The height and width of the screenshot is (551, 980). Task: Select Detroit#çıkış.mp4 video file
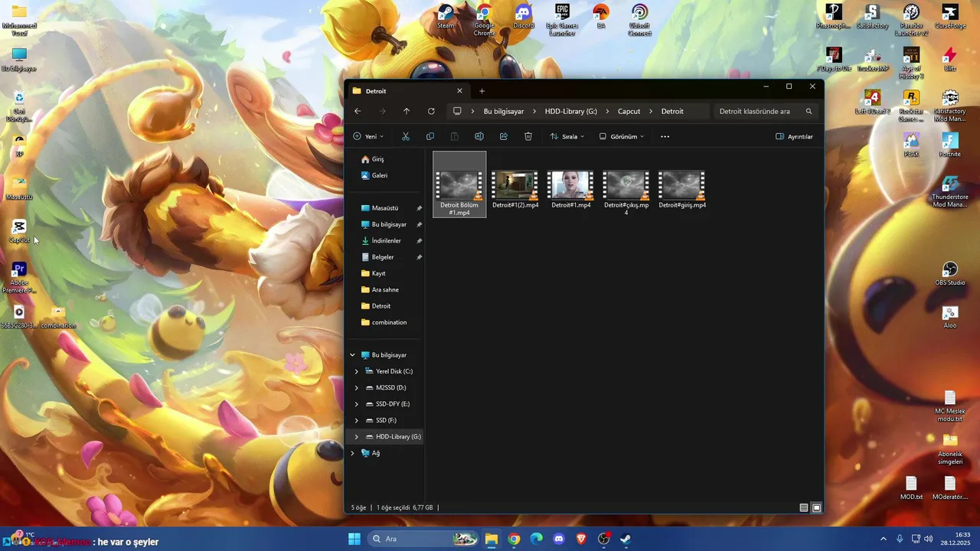point(626,192)
